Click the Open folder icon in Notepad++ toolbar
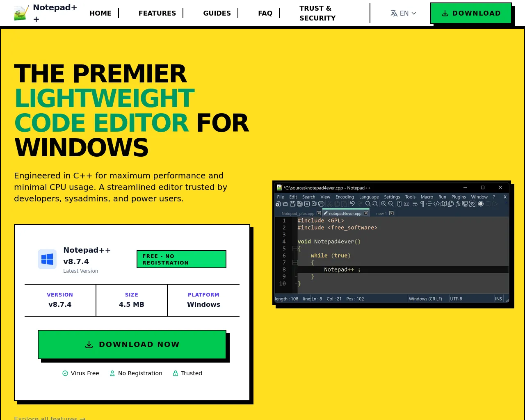 (285, 204)
